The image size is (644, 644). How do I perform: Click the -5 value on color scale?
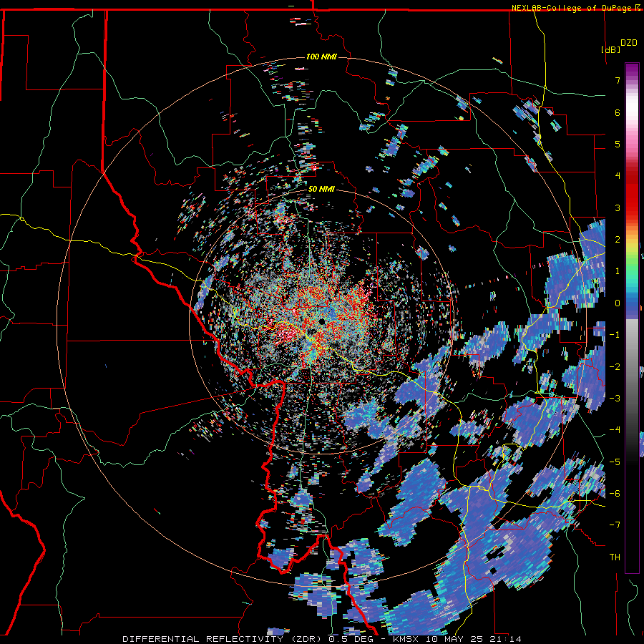(x=615, y=462)
